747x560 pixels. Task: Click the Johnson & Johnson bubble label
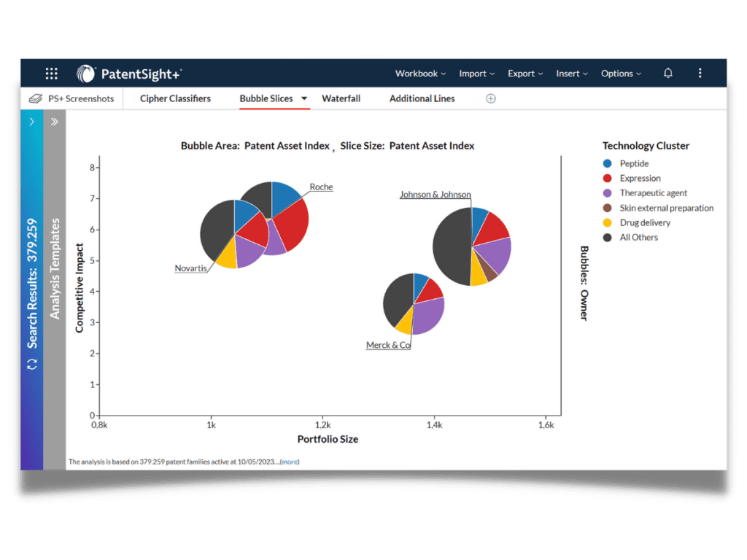tap(435, 195)
